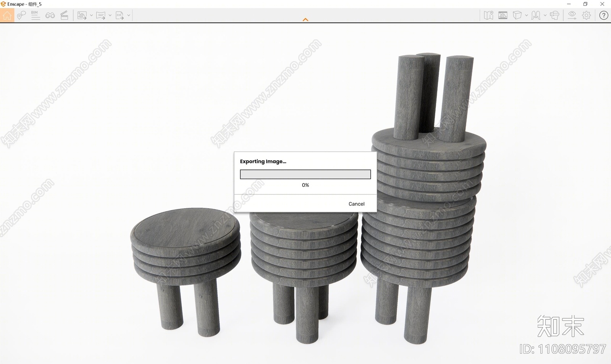
Task: Open the site context map icon
Action: coord(488,15)
